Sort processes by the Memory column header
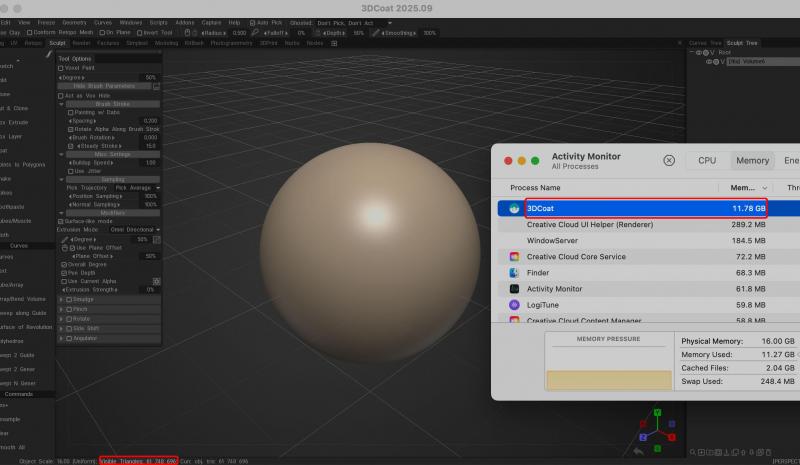 point(743,187)
